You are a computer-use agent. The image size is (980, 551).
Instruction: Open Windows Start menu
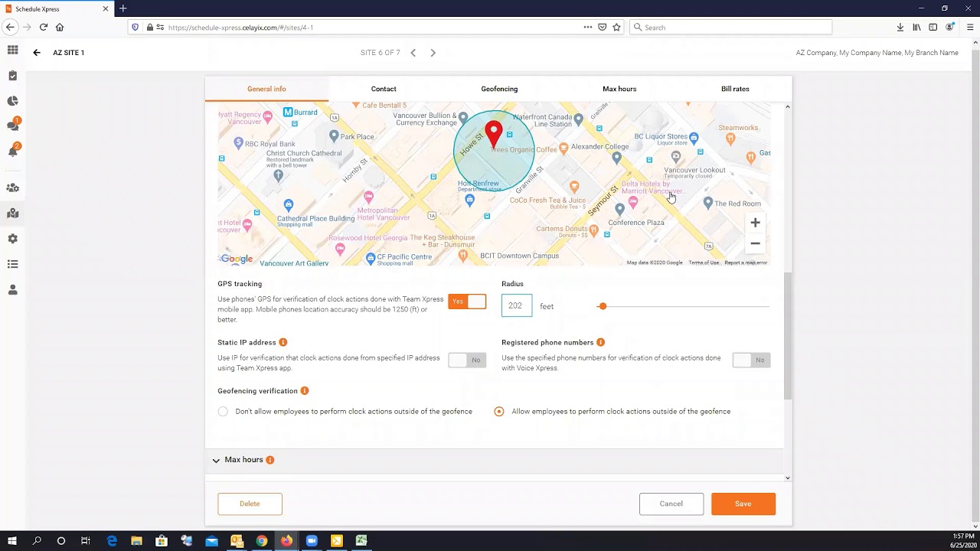pos(12,541)
